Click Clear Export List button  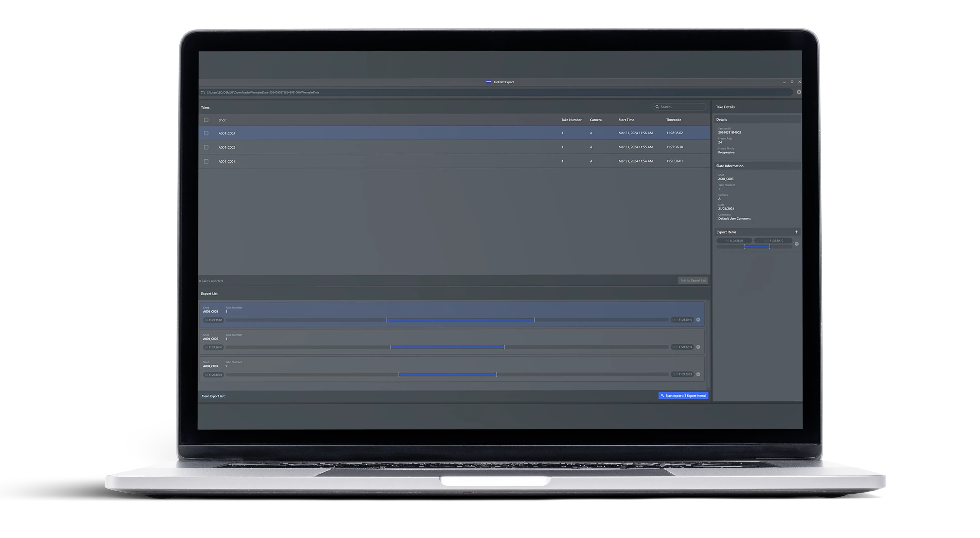(213, 396)
